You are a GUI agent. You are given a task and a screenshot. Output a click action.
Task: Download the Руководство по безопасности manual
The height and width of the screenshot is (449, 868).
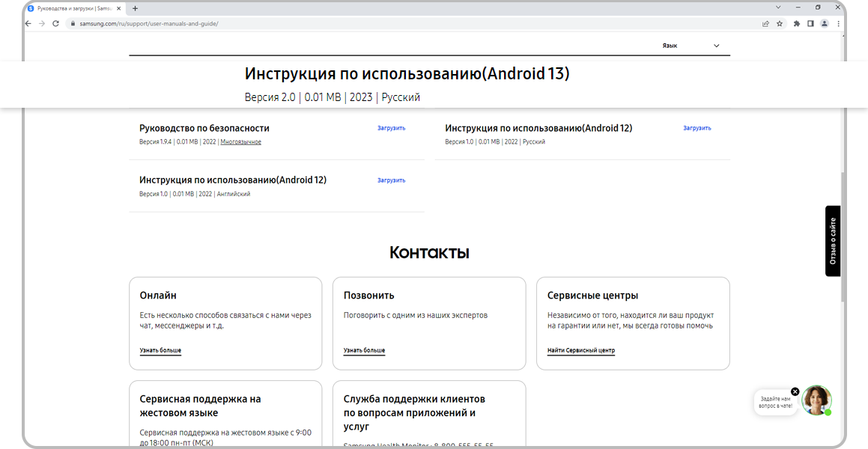click(x=391, y=128)
